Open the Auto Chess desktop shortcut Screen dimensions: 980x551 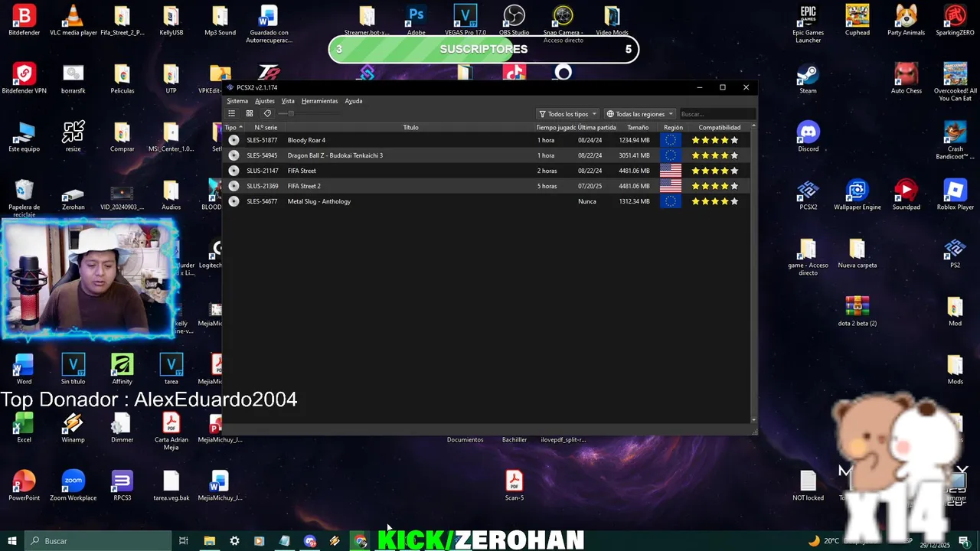[x=906, y=79]
